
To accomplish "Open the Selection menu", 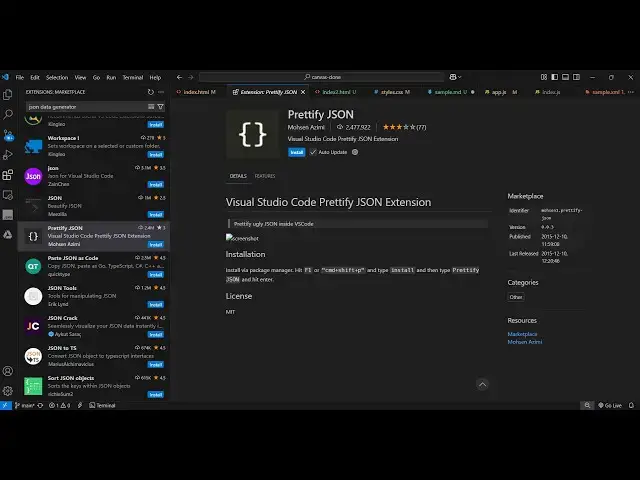I will [x=57, y=78].
